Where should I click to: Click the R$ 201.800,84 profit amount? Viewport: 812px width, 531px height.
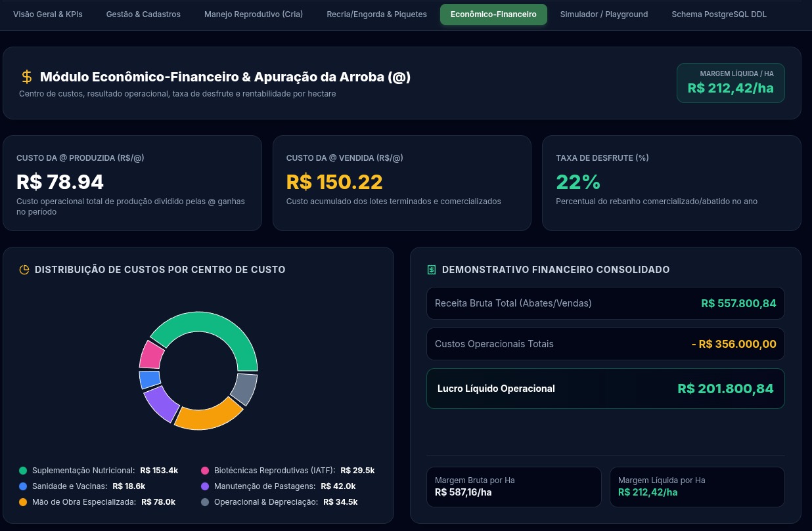[x=725, y=389]
